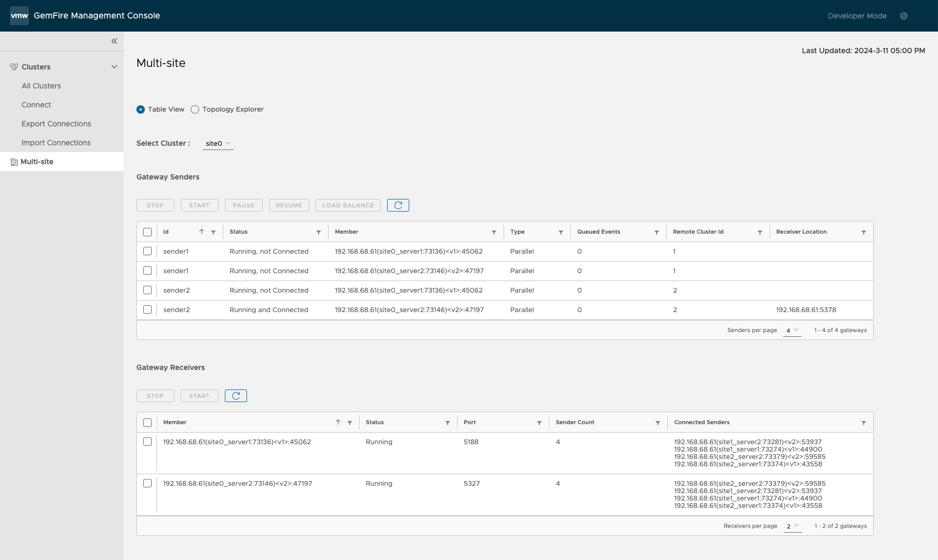
Task: Check sender1 on site0_server1 row
Action: (147, 251)
